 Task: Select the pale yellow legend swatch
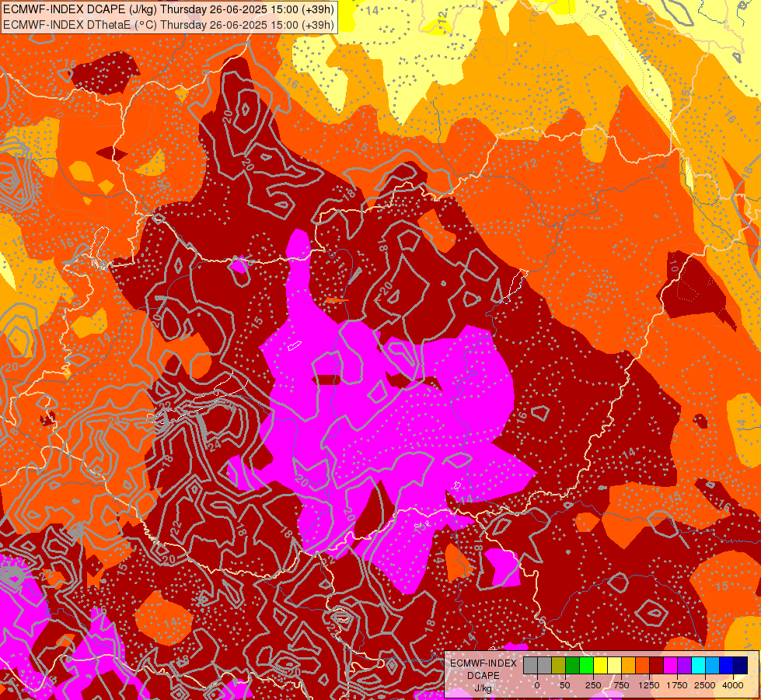pos(614,665)
